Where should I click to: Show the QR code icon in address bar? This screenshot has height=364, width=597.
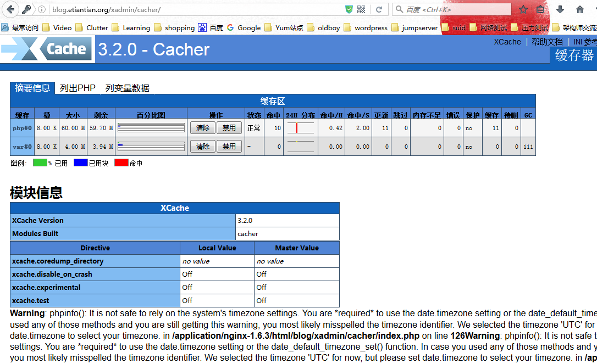pos(361,9)
